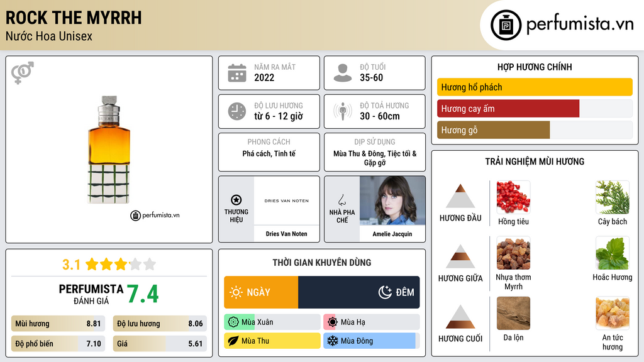
Task: Click the person icon beside Độ tuổi
Action: click(343, 73)
